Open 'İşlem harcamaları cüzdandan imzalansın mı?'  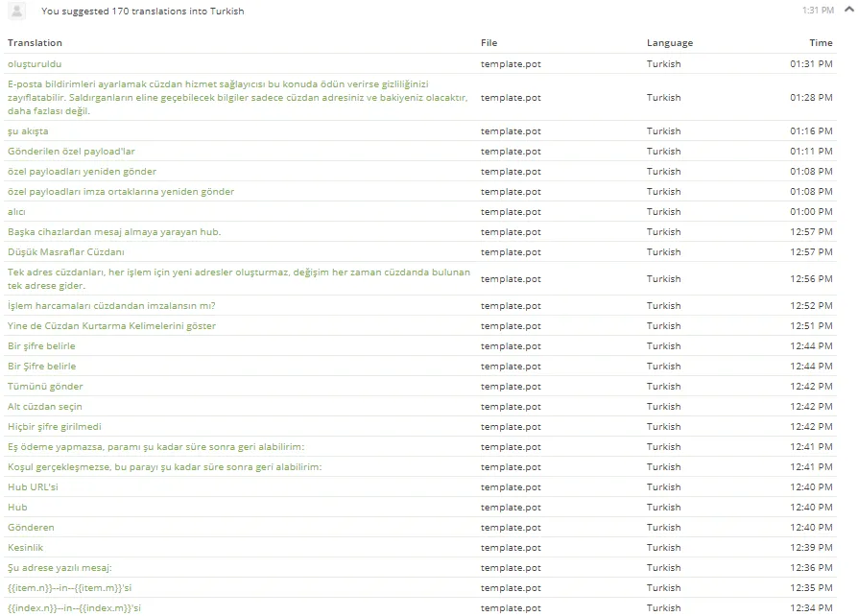tap(111, 306)
